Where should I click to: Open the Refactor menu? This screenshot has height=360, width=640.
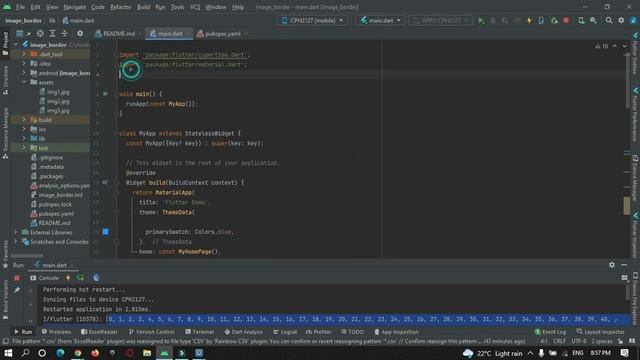pyautogui.click(x=120, y=7)
